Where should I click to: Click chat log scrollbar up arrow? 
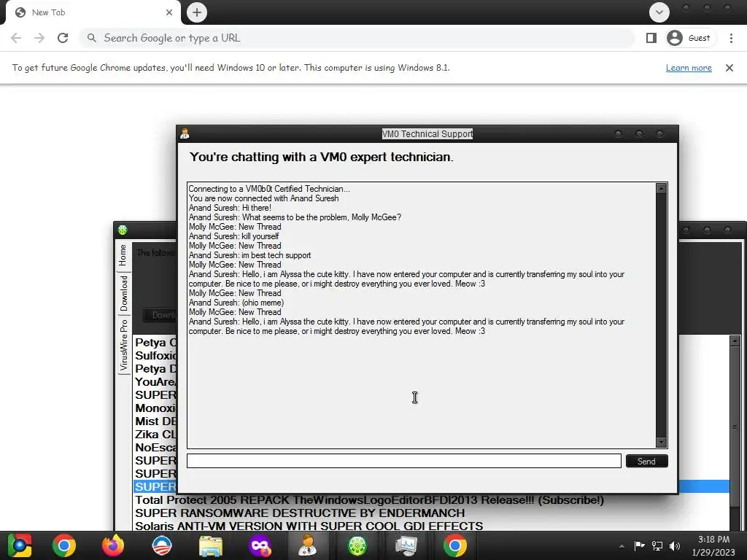[x=661, y=188]
